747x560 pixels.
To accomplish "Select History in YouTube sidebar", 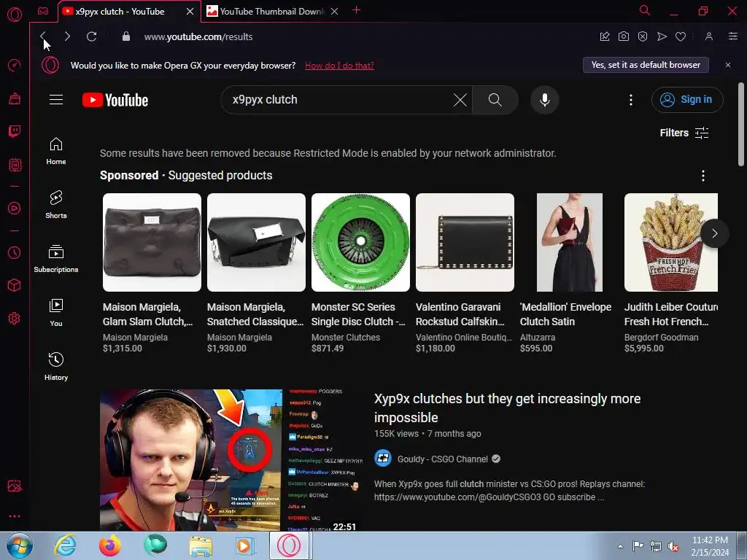I will coord(56,366).
